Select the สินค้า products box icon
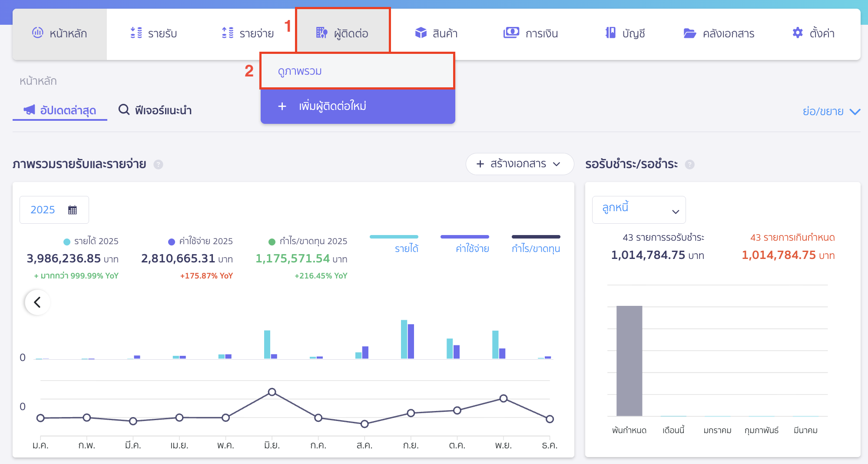Image resolution: width=868 pixels, height=464 pixels. [x=421, y=32]
